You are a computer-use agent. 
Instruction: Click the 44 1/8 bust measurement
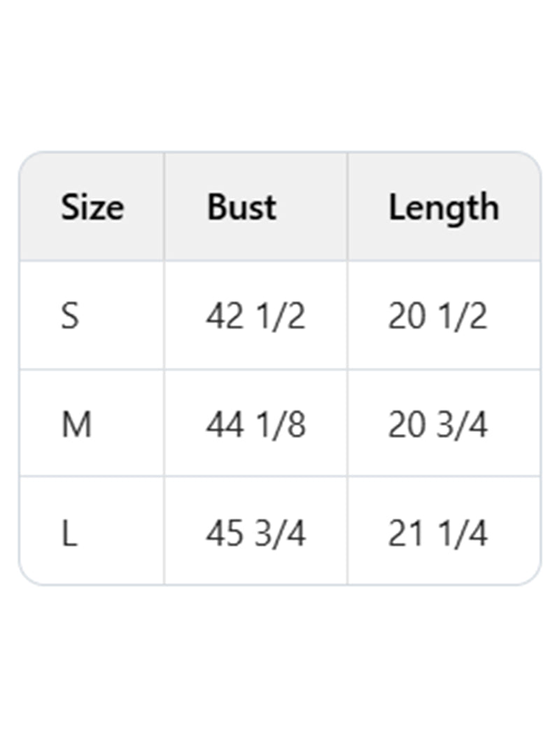click(255, 425)
